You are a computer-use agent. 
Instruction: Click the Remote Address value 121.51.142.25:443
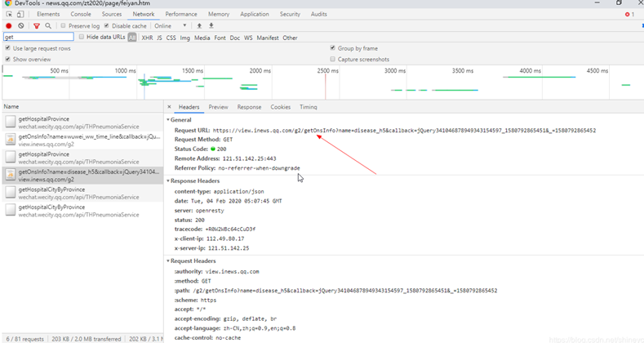click(x=249, y=158)
